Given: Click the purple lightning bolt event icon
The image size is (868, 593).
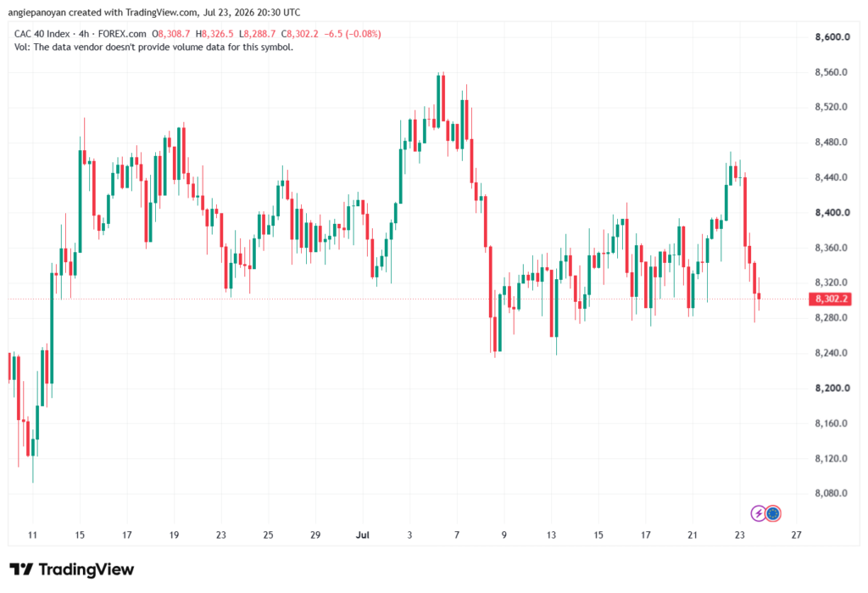Looking at the screenshot, I should 758,513.
